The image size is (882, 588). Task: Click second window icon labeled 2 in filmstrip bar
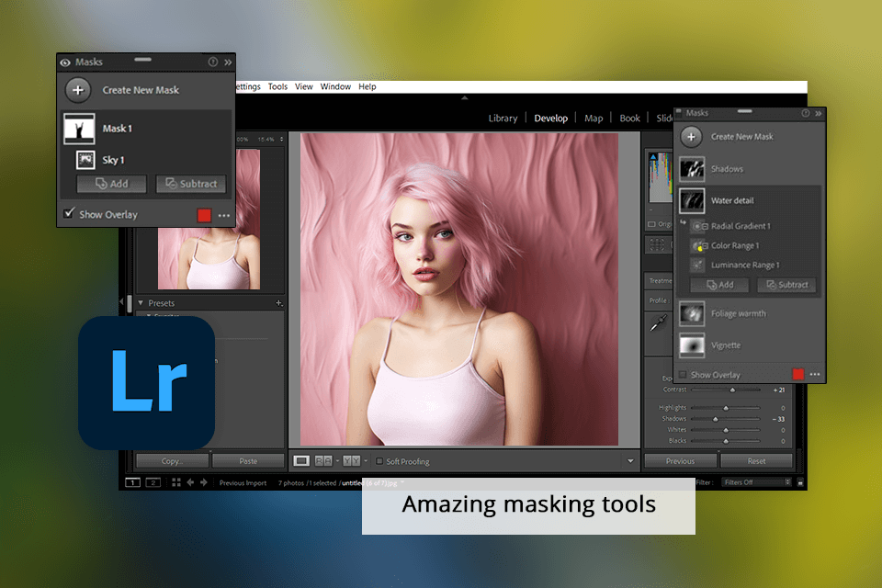pyautogui.click(x=153, y=482)
